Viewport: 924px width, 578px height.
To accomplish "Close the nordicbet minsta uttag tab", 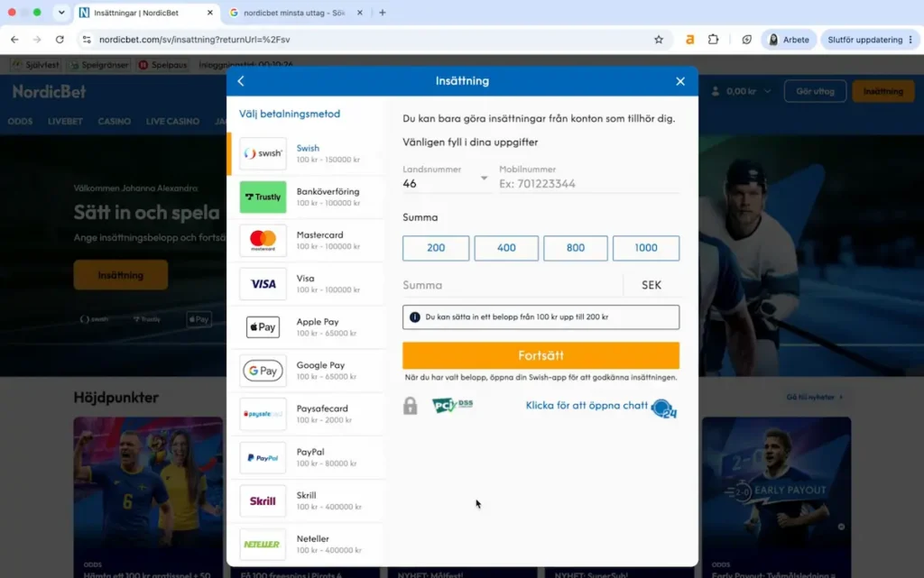I will [359, 13].
